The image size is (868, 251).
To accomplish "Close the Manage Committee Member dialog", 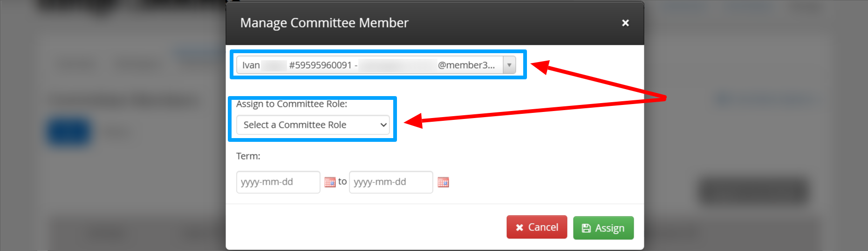I will pos(625,23).
